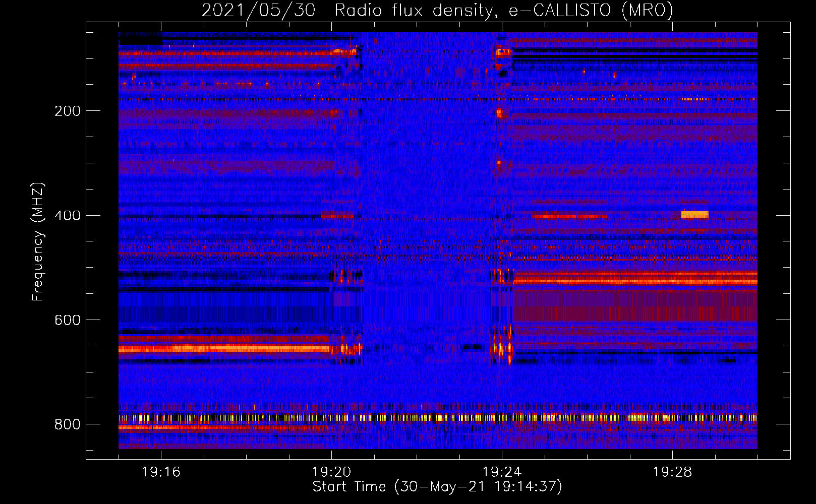Click the 400 frequency tick label

[x=68, y=216]
